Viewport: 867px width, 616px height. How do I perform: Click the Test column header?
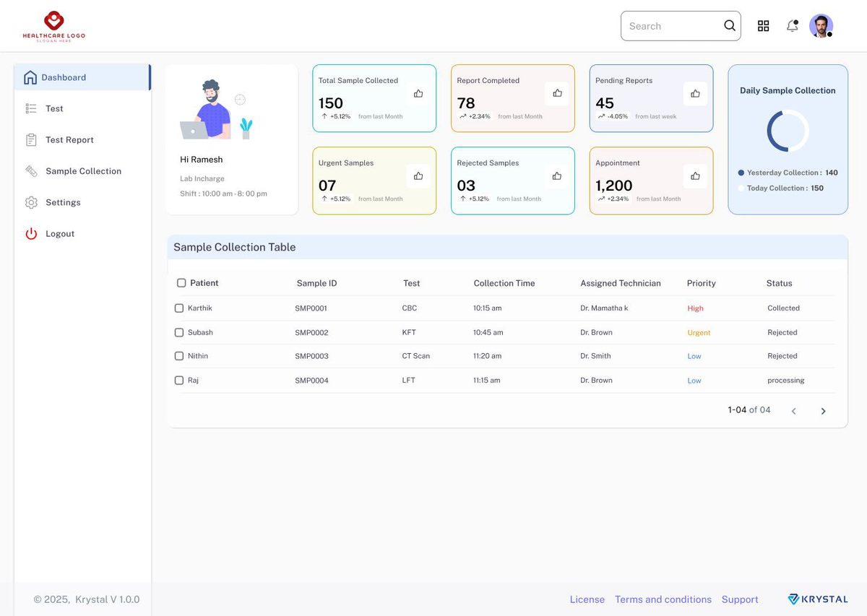(411, 283)
